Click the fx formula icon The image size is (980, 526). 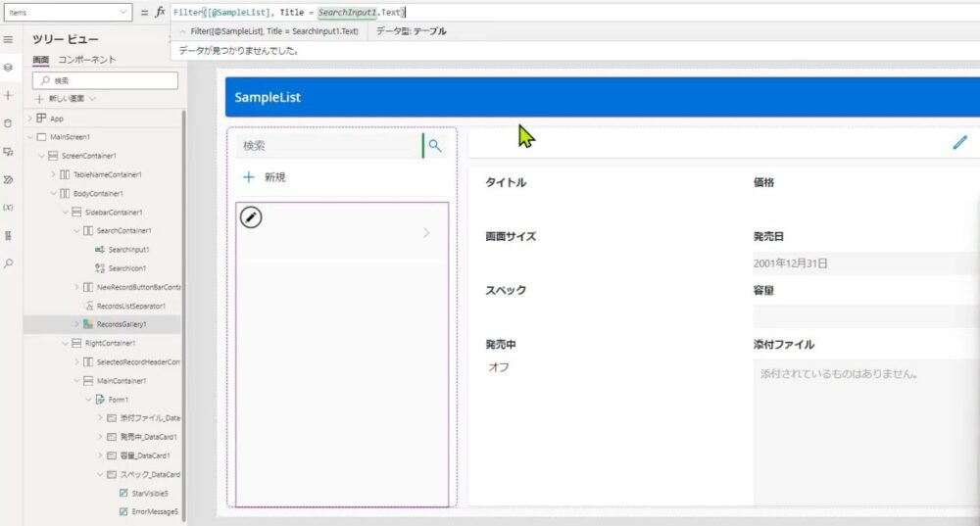[x=160, y=12]
